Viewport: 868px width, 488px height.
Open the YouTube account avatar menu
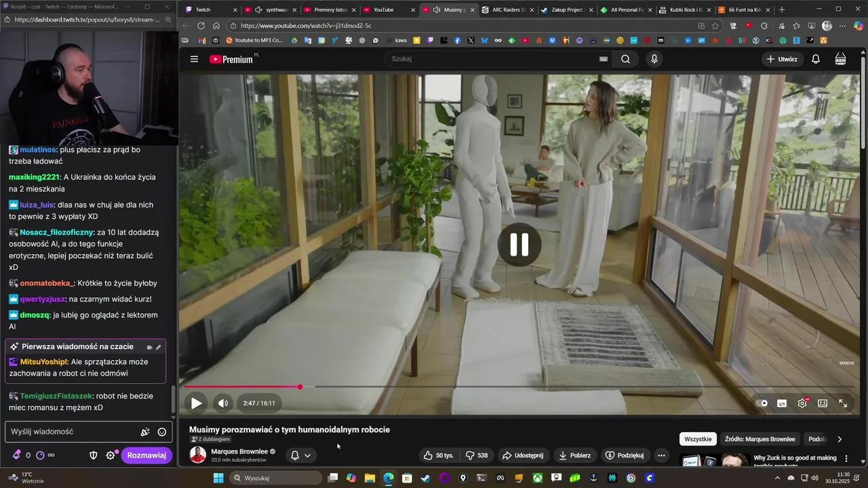point(840,59)
